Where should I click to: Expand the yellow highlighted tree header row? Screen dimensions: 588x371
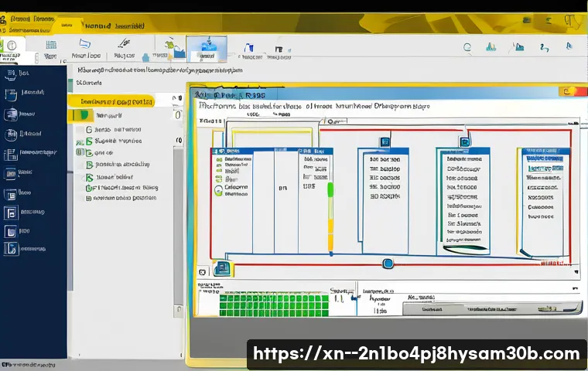tap(110, 101)
